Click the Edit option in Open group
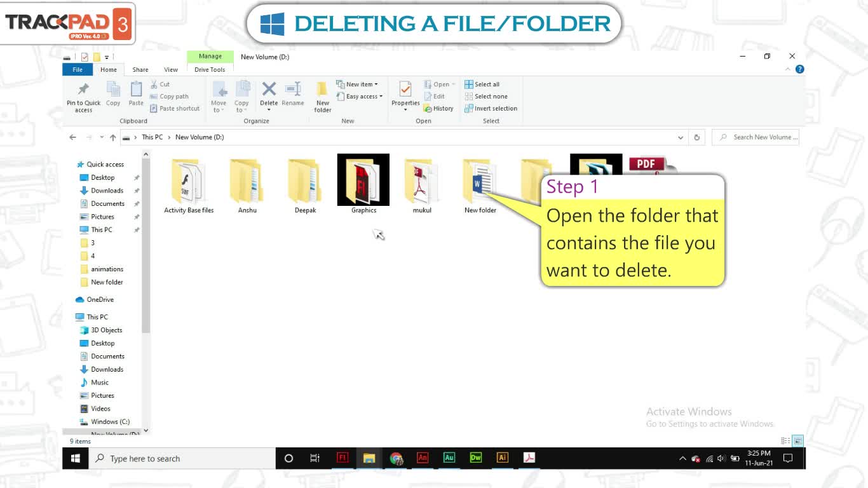The image size is (868, 488). click(435, 97)
